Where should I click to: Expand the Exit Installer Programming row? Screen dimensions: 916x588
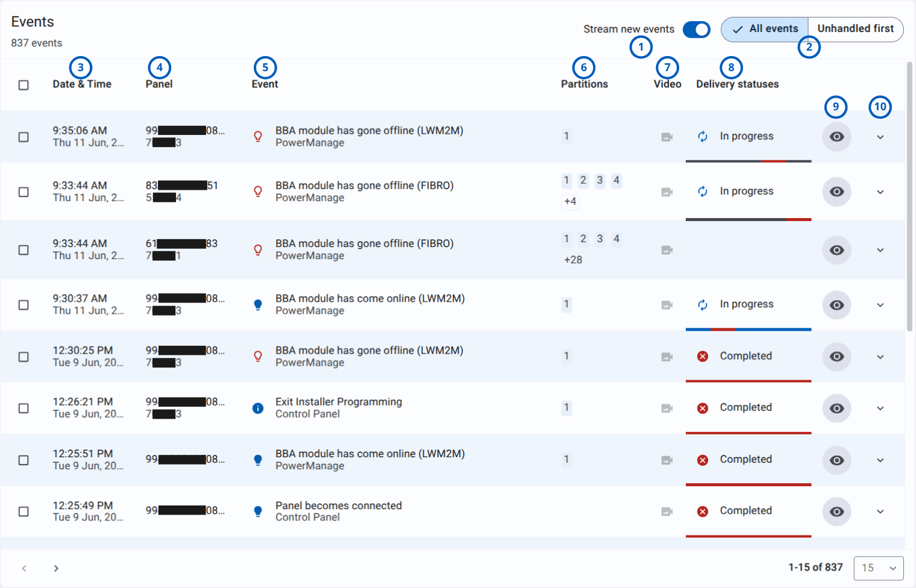coord(880,408)
